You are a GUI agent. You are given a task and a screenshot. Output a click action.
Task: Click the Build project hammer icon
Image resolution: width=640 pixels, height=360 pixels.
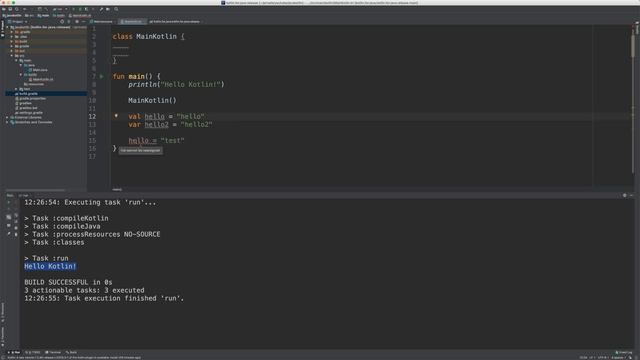pyautogui.click(x=46, y=9)
